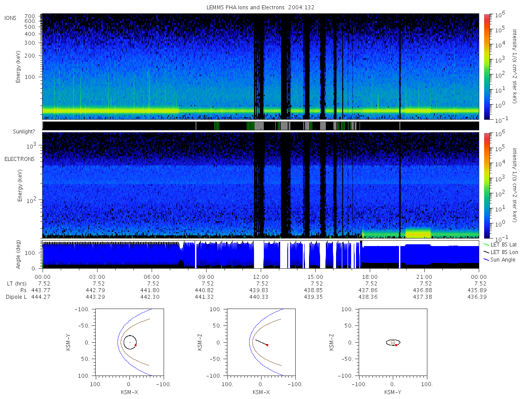Click the 09:00 time tick label
Image resolution: width=532 pixels, height=399 pixels.
point(207,277)
